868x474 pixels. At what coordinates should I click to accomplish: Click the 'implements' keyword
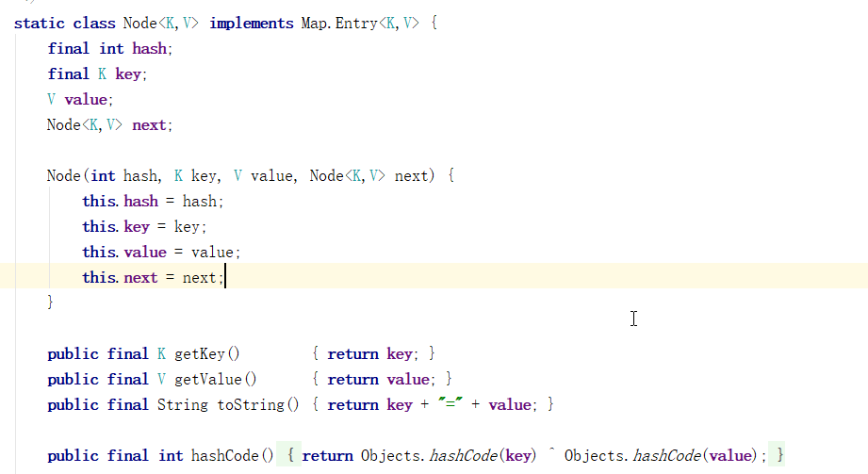coord(252,24)
